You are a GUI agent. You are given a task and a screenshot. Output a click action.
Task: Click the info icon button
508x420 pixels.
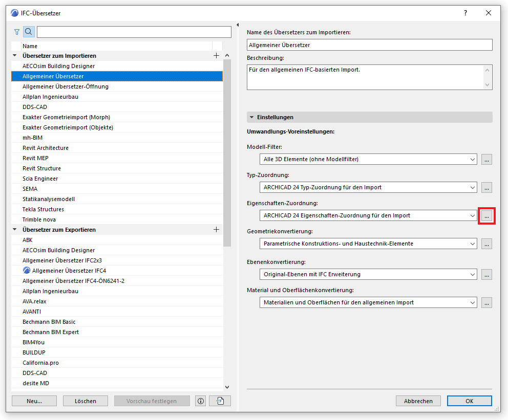point(201,401)
